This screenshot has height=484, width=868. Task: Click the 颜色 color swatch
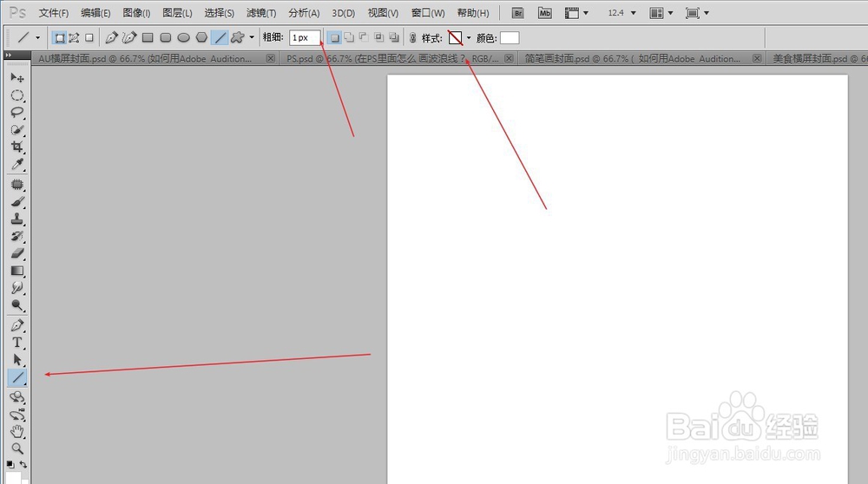pos(510,37)
